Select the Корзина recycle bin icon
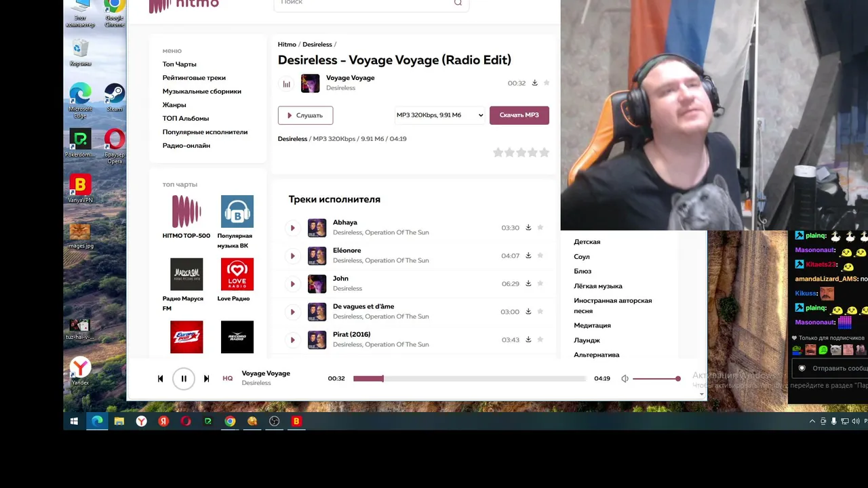Viewport: 868px width, 488px height. (80, 53)
